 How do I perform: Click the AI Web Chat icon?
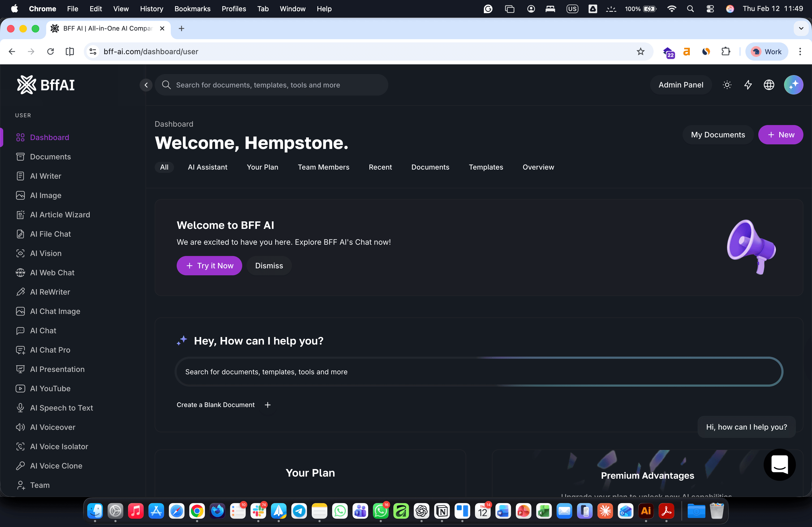click(x=20, y=273)
